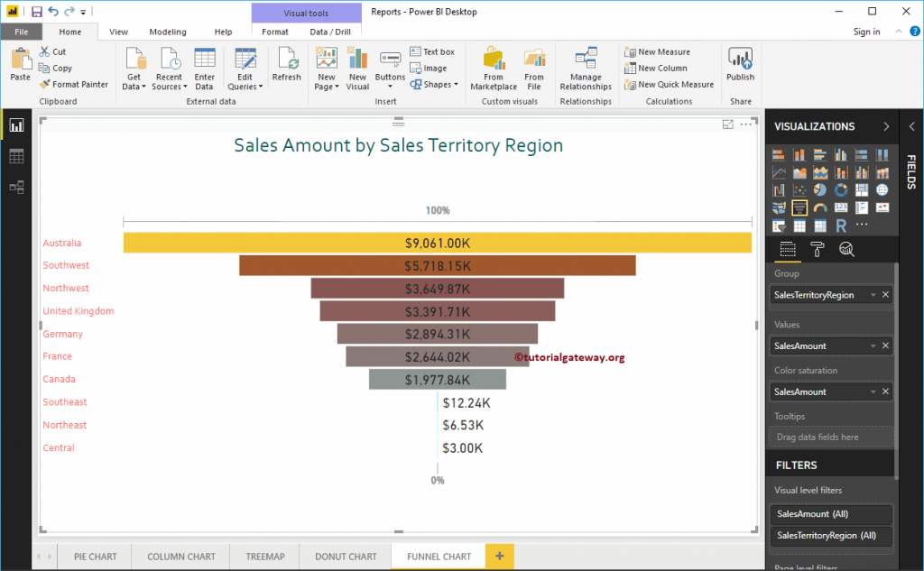Remove SalesAmount from Color saturation with X
Viewport: 924px width, 571px height.
coord(888,391)
